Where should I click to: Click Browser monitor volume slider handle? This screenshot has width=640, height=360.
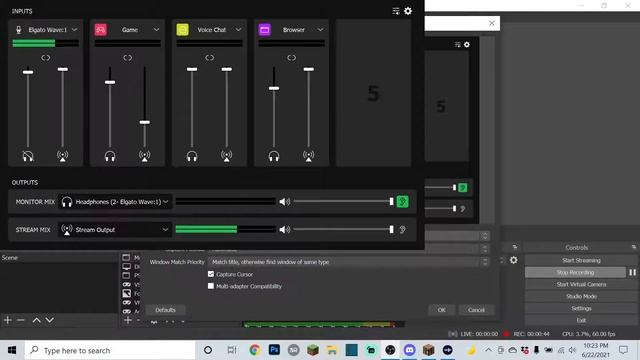click(x=274, y=88)
